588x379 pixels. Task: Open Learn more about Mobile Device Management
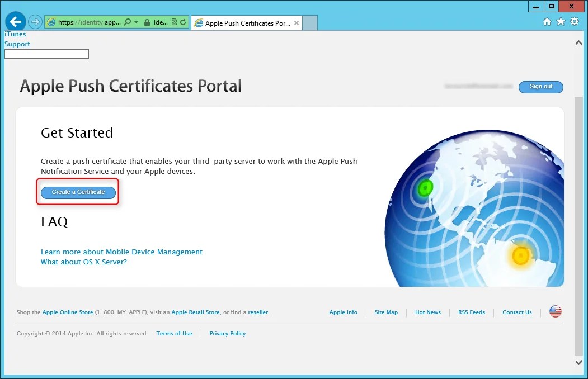[121, 252]
